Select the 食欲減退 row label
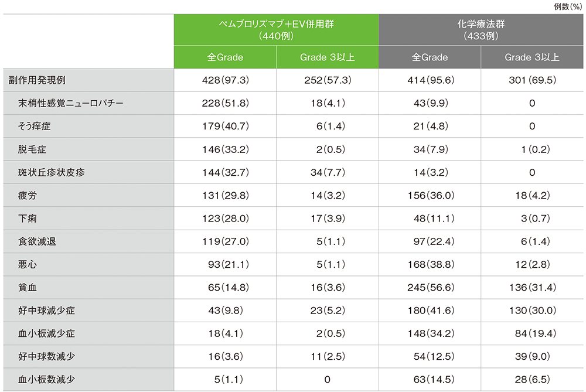The image size is (586, 392). click(36, 241)
